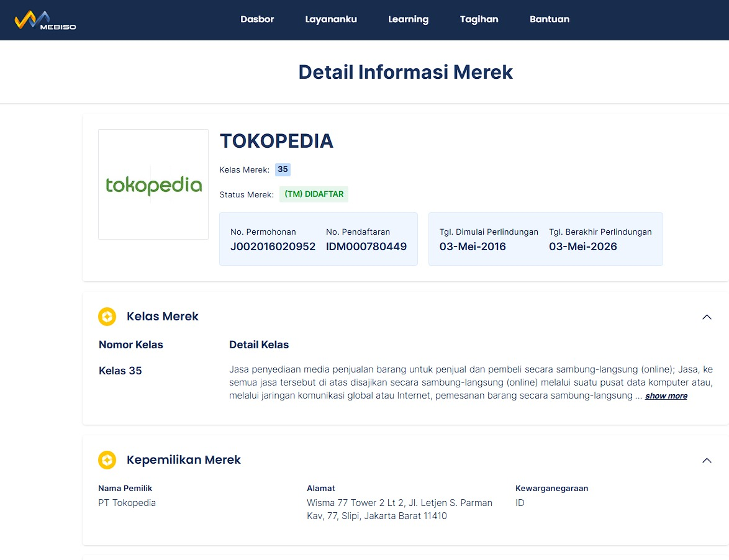The width and height of the screenshot is (729, 560).
Task: Click the TOKOPEDIA brand title
Action: coord(276,141)
